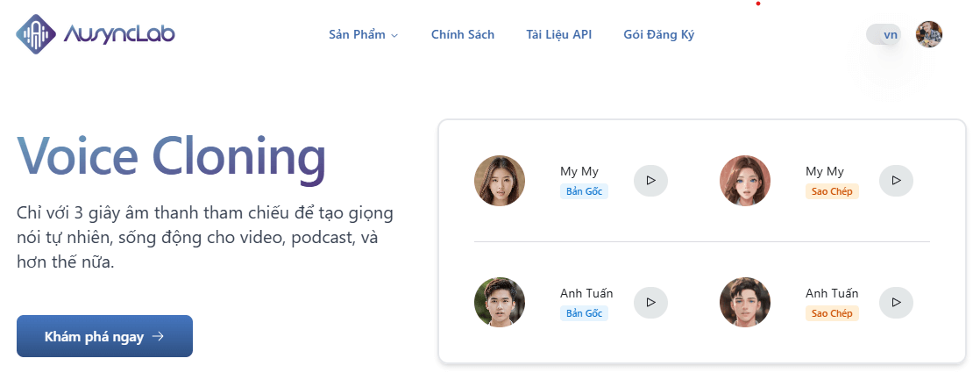980x387 pixels.
Task: Select Anh Tuấn original portrait thumbnail
Action: 500,303
